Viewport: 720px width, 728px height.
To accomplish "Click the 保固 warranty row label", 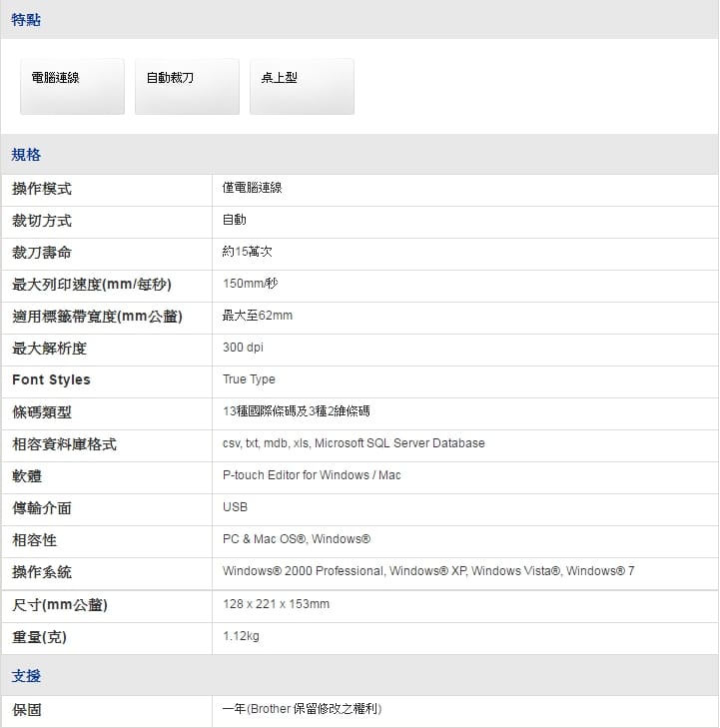I will [27, 710].
